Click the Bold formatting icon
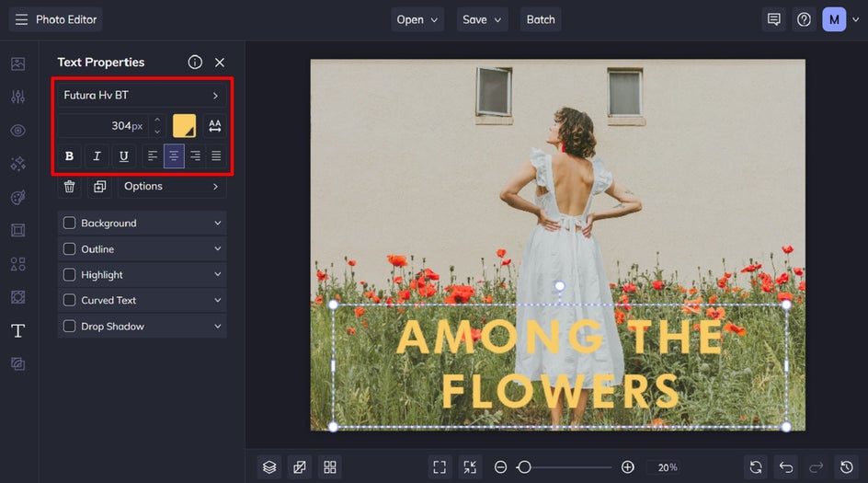Image resolution: width=868 pixels, height=483 pixels. 69,156
